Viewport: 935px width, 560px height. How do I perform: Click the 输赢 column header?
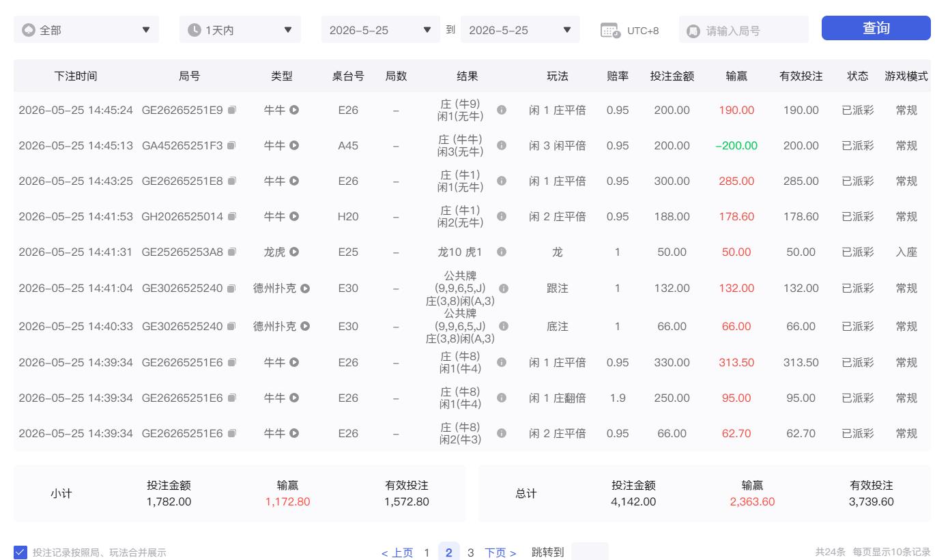click(x=736, y=76)
